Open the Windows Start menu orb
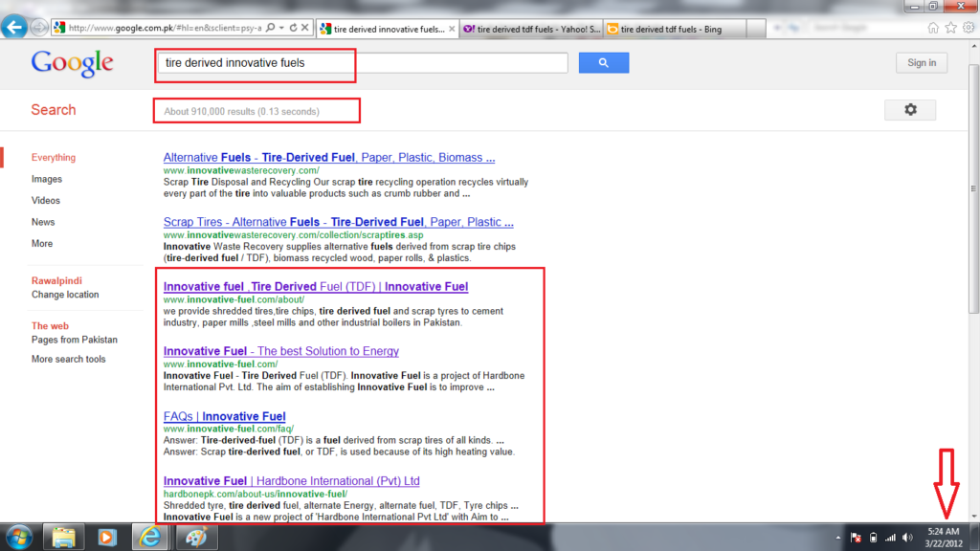This screenshot has width=980, height=551. point(19,538)
